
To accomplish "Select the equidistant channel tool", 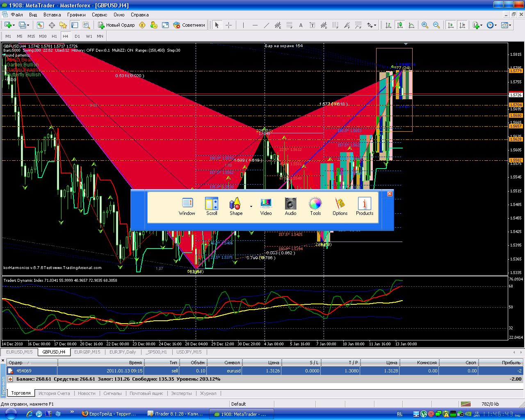I will (278, 25).
